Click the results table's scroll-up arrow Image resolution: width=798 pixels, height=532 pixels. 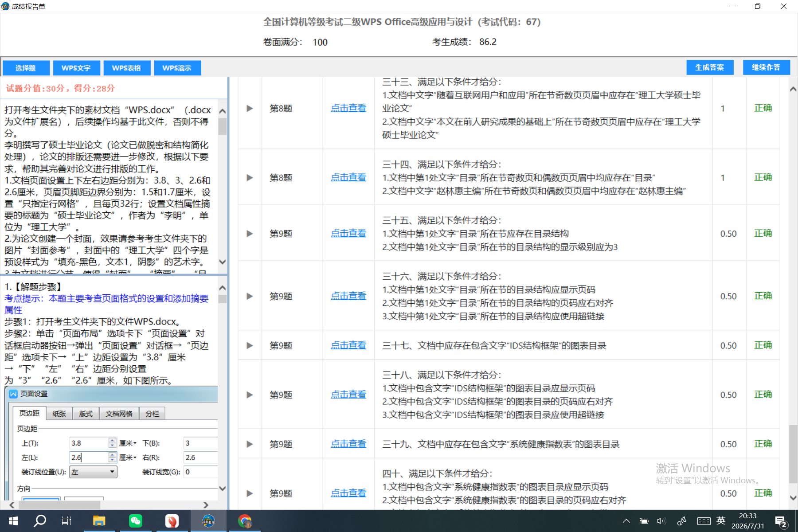coord(793,89)
